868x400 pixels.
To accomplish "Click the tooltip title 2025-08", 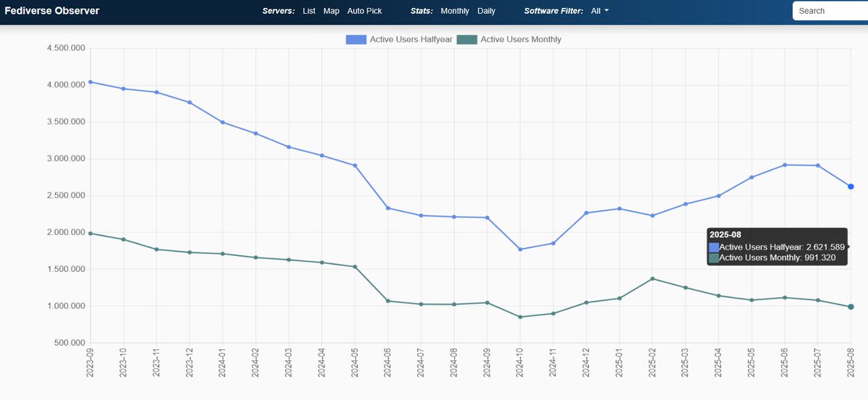I will [x=726, y=235].
